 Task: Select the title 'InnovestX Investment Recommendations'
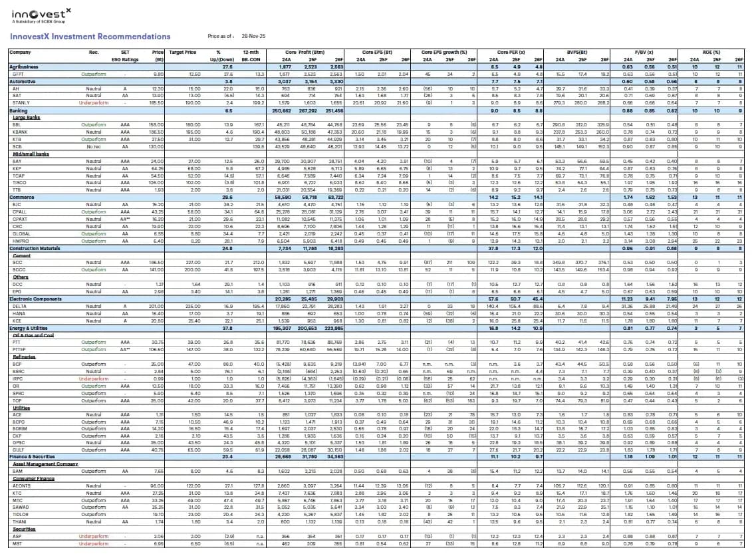[x=90, y=37]
